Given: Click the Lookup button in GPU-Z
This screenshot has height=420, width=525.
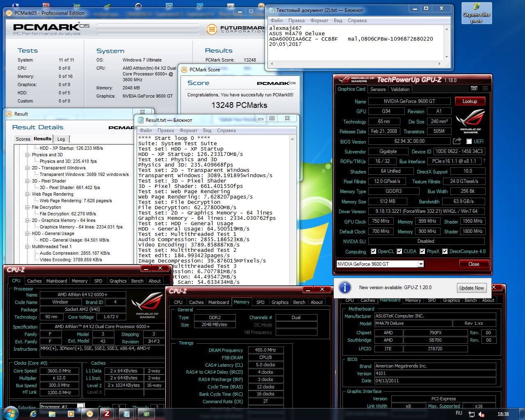Looking at the screenshot, I should [470, 101].
